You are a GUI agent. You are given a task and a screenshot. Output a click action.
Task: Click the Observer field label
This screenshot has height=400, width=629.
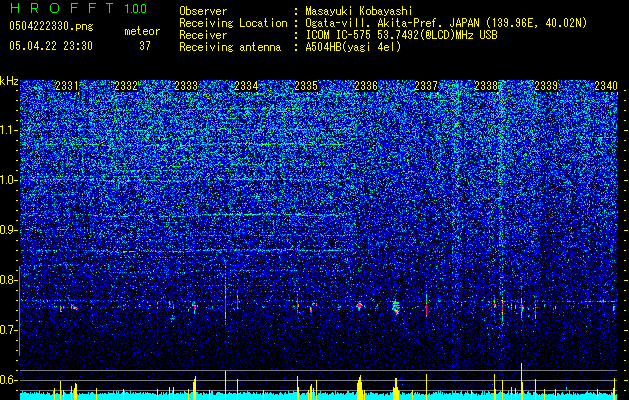(203, 11)
